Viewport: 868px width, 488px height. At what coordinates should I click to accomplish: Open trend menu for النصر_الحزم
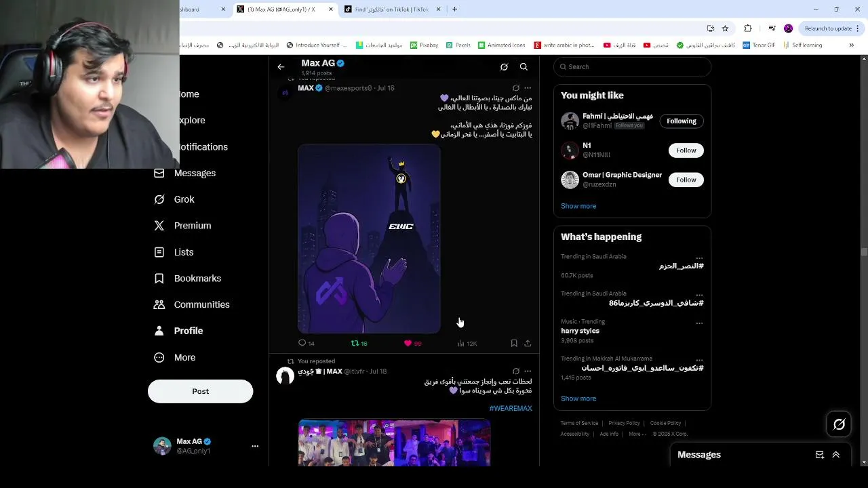[x=699, y=258]
